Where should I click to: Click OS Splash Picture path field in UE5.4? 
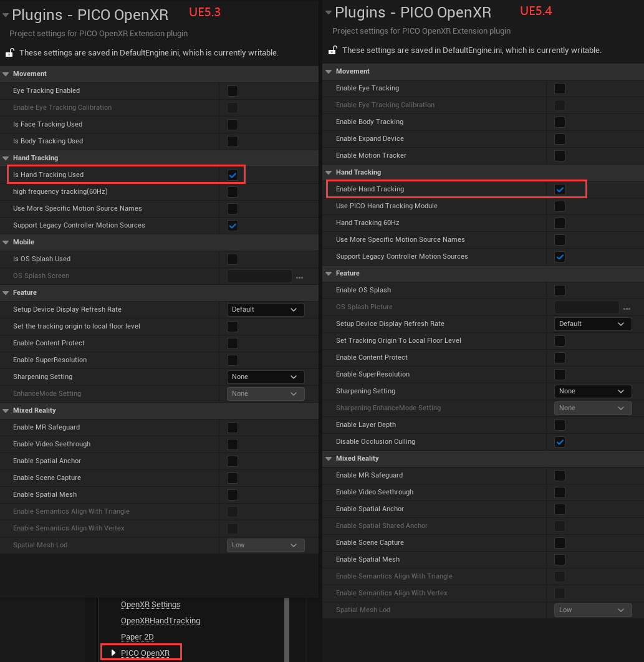point(587,307)
